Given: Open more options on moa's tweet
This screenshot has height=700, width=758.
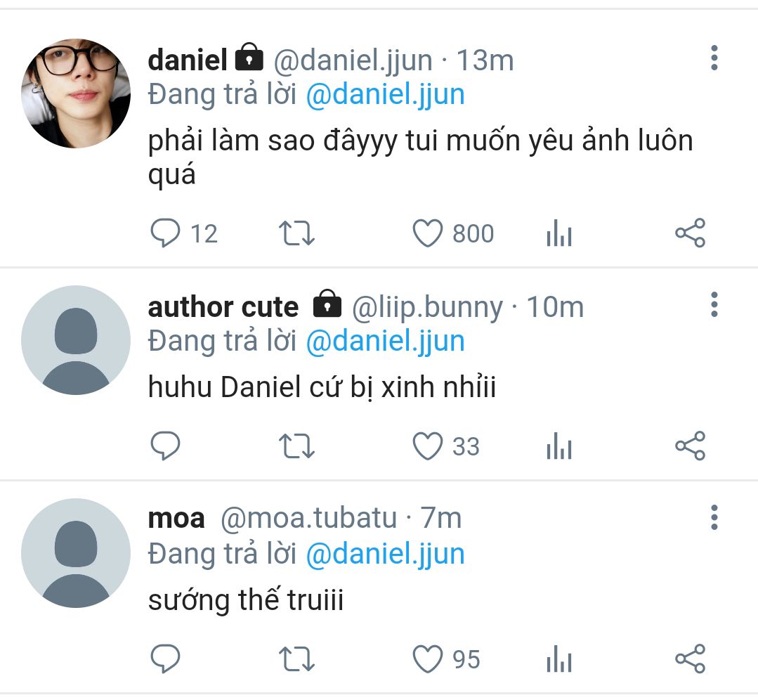Looking at the screenshot, I should point(714,517).
